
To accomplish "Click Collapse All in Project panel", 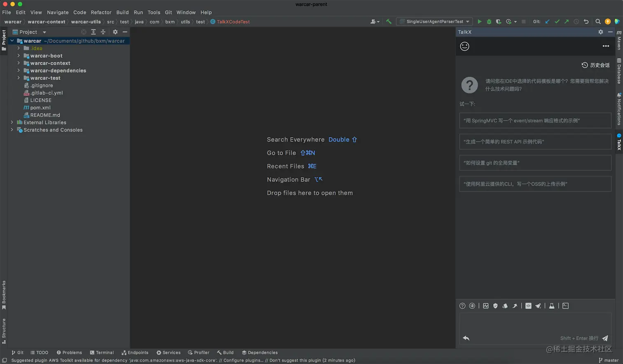I will [x=103, y=32].
